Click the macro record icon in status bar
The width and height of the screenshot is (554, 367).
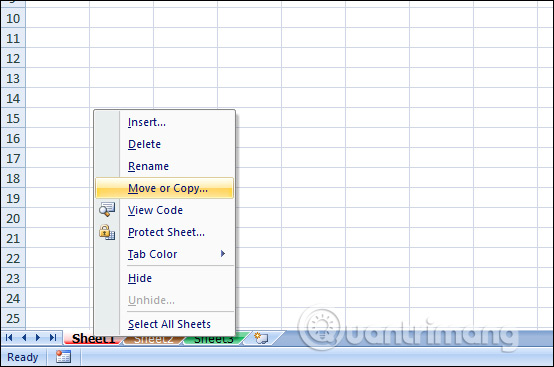63,357
